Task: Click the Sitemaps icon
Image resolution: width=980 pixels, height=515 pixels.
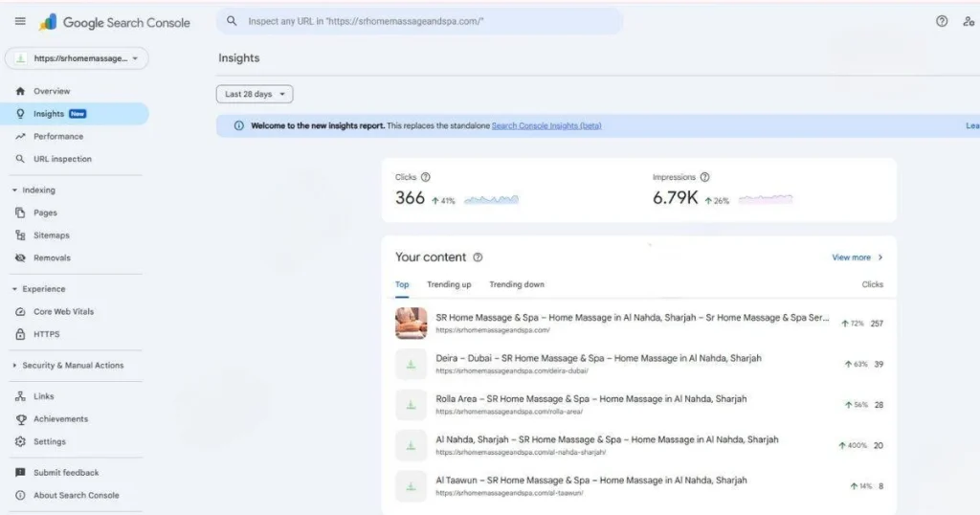Action: pyautogui.click(x=20, y=235)
